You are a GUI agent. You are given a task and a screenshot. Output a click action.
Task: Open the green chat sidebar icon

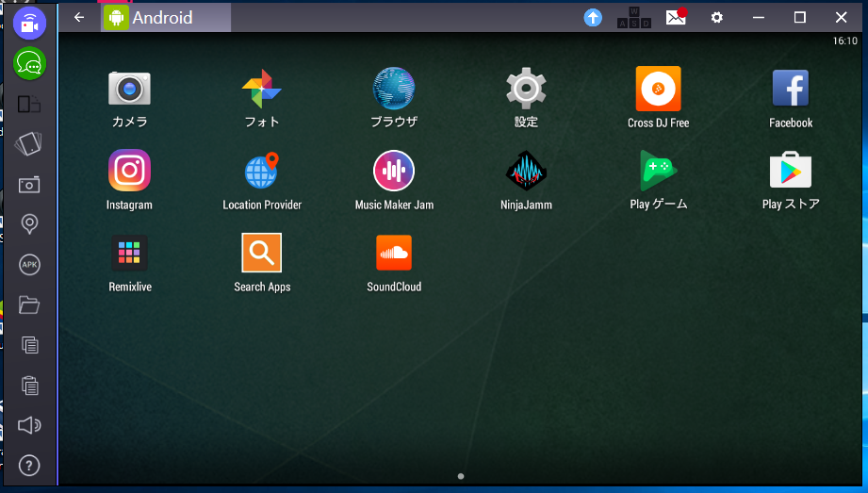[x=29, y=64]
